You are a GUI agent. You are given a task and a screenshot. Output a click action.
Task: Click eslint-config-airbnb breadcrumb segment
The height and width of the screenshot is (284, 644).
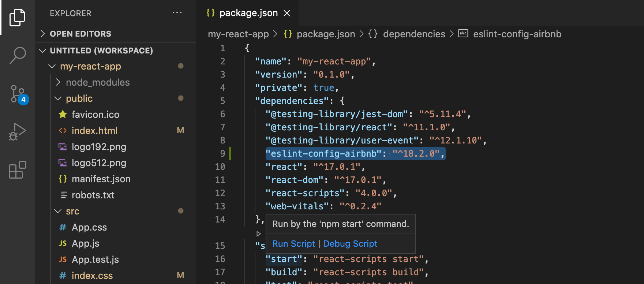[x=517, y=34]
